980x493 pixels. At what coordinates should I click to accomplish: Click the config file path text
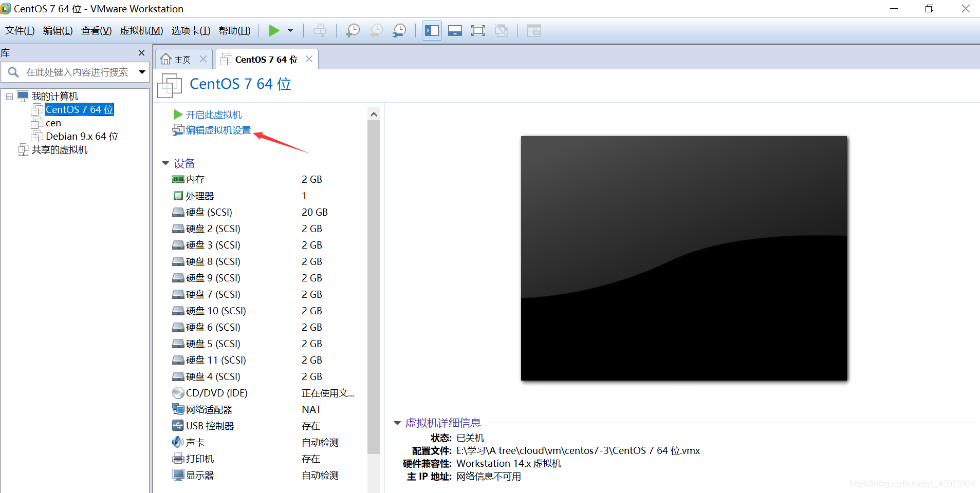pos(578,451)
